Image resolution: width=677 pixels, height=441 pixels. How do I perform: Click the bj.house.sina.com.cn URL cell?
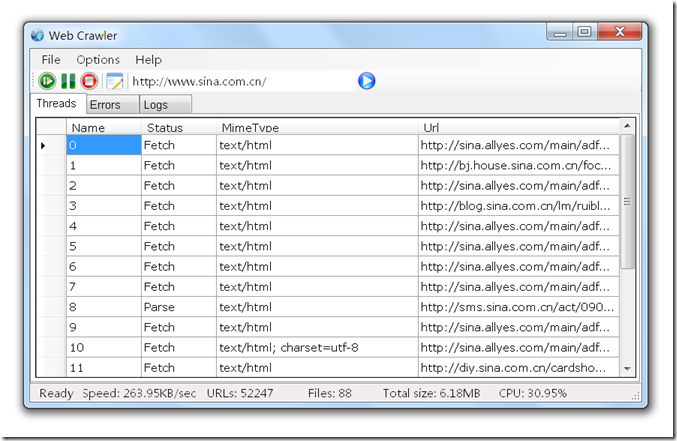coord(519,165)
